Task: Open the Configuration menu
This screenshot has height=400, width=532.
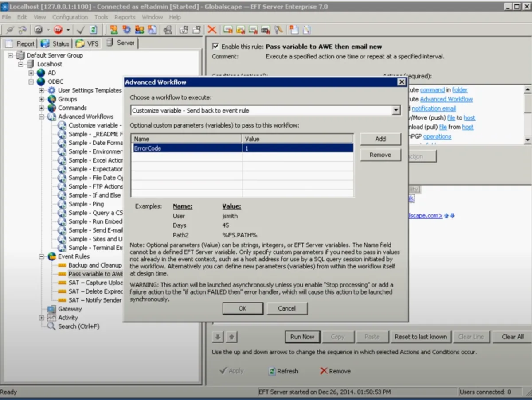Action: [x=70, y=17]
